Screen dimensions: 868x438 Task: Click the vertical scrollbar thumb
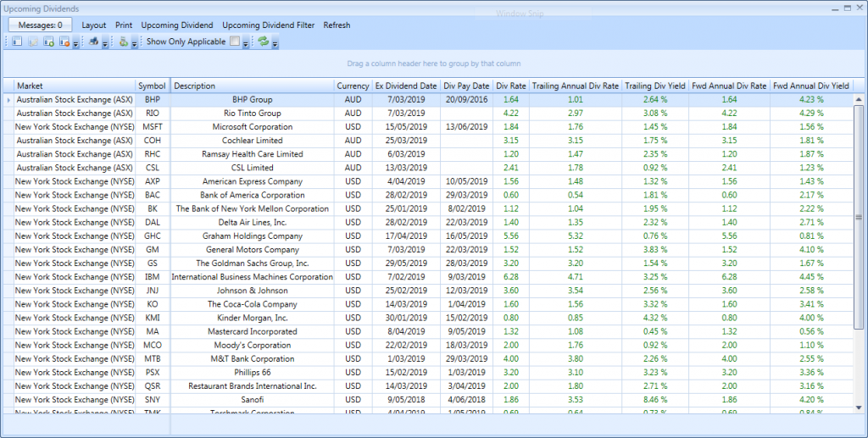[860, 217]
